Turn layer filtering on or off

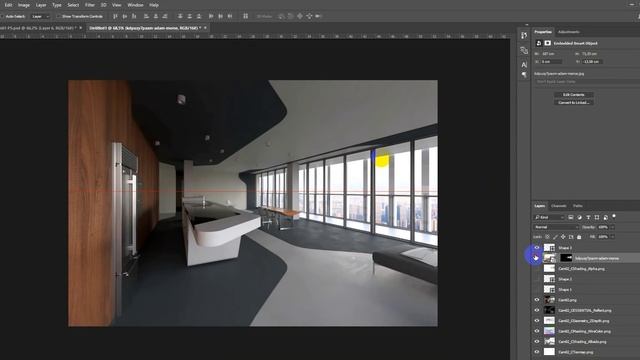614,217
